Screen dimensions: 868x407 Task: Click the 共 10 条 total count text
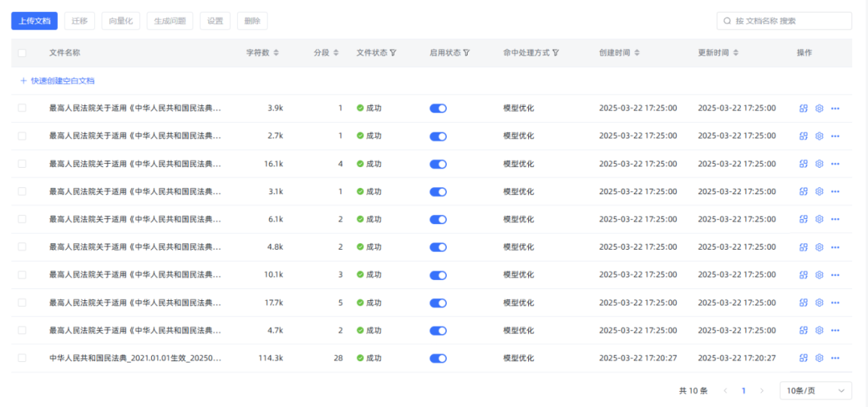(x=693, y=390)
